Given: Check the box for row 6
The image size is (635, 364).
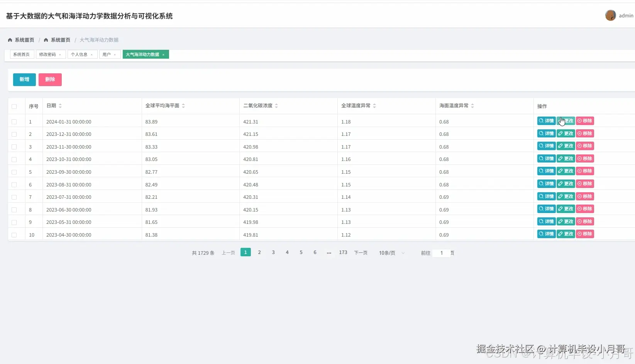Looking at the screenshot, I should pos(14,185).
